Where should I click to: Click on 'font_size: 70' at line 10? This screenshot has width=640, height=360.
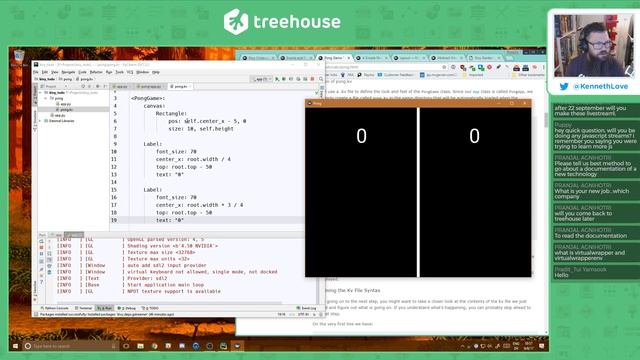tap(176, 151)
